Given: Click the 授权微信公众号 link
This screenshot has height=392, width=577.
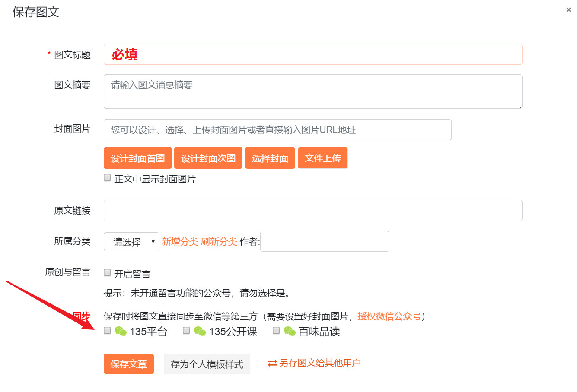Looking at the screenshot, I should pos(389,316).
